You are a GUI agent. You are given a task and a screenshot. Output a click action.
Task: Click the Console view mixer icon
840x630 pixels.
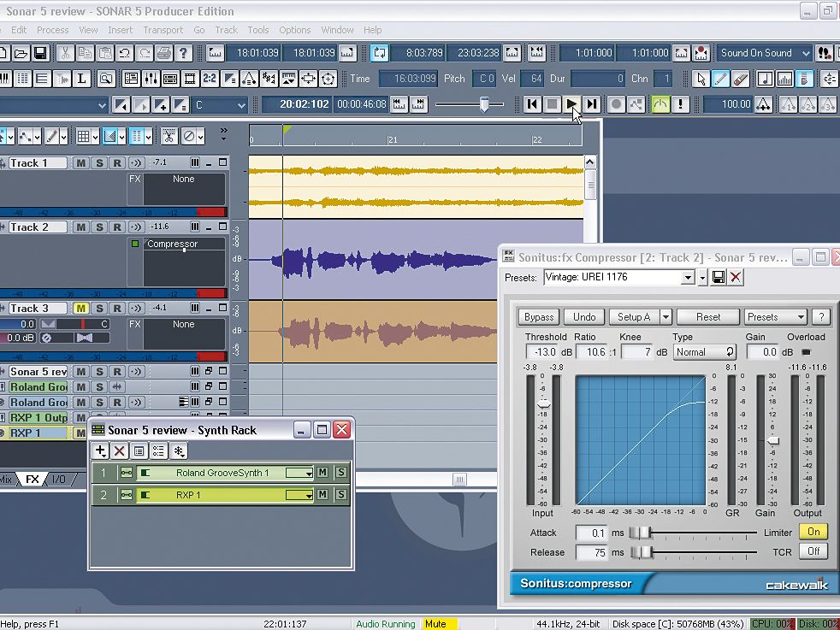point(151,79)
